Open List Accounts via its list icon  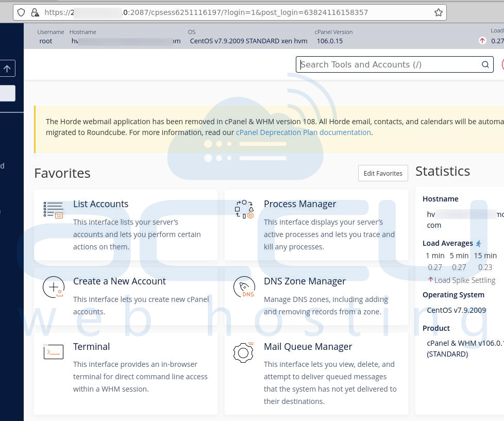pos(54,209)
